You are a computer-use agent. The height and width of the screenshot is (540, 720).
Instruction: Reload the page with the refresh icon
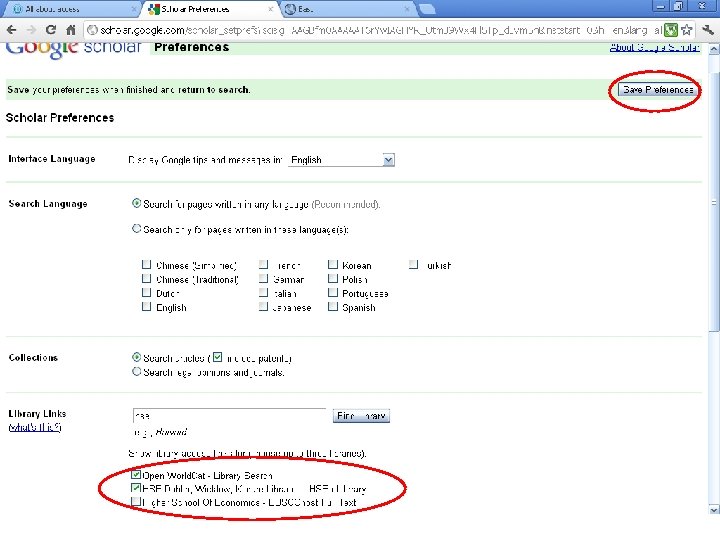coord(51,30)
